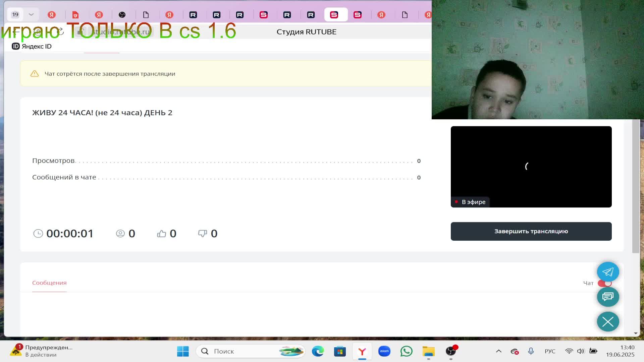Open the chat support floating button

(x=608, y=297)
